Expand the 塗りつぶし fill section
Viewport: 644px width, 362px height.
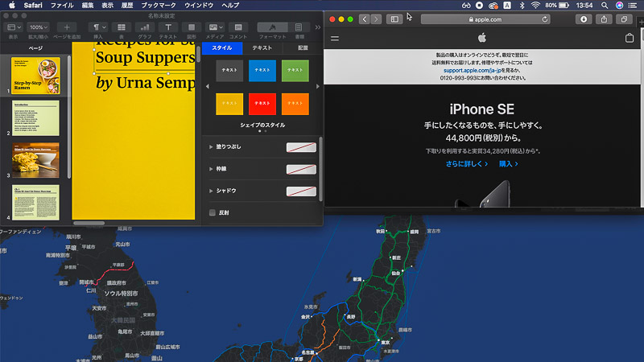click(211, 146)
